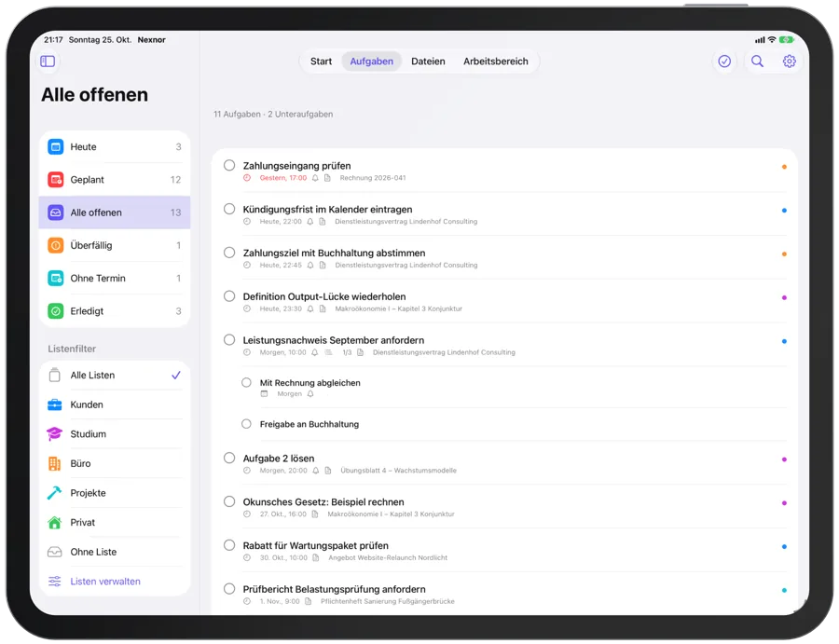Click the 'Listenfilter' section heading

coord(72,349)
